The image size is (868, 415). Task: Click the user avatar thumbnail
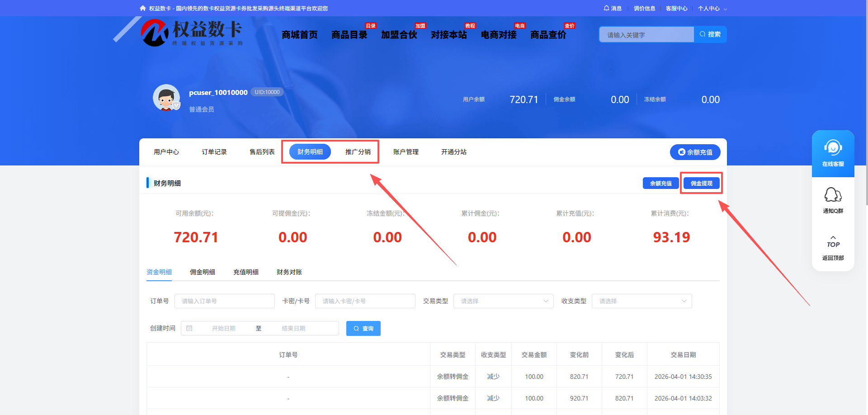click(x=166, y=97)
